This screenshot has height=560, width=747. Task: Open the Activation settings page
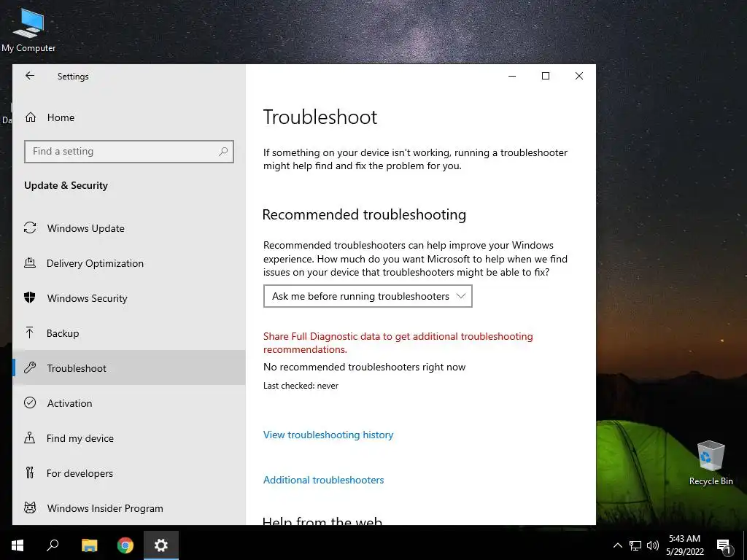tap(129, 402)
